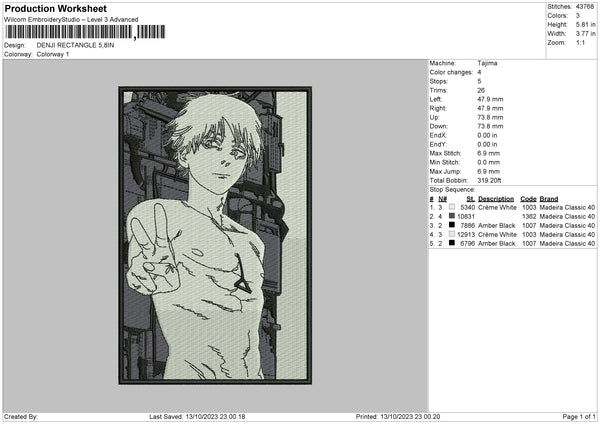The height and width of the screenshot is (424, 600).
Task: Click 'Amber Black' description in stop row 3
Action: (x=496, y=225)
